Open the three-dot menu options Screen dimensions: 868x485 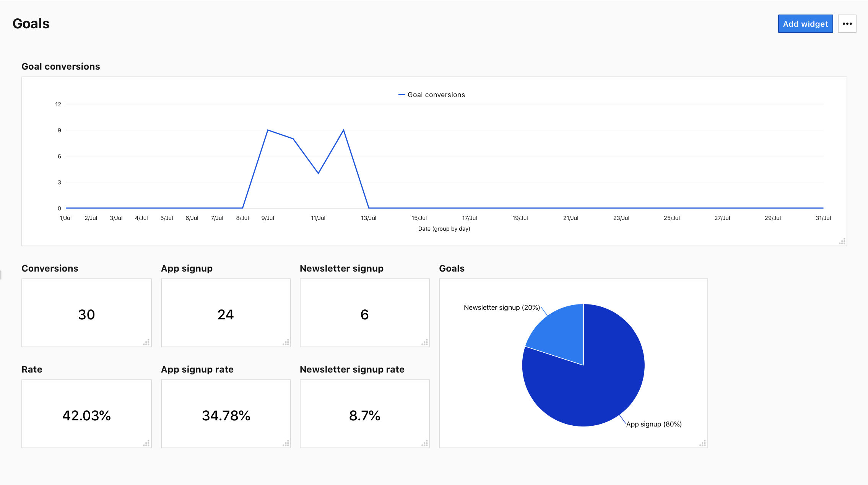point(847,24)
